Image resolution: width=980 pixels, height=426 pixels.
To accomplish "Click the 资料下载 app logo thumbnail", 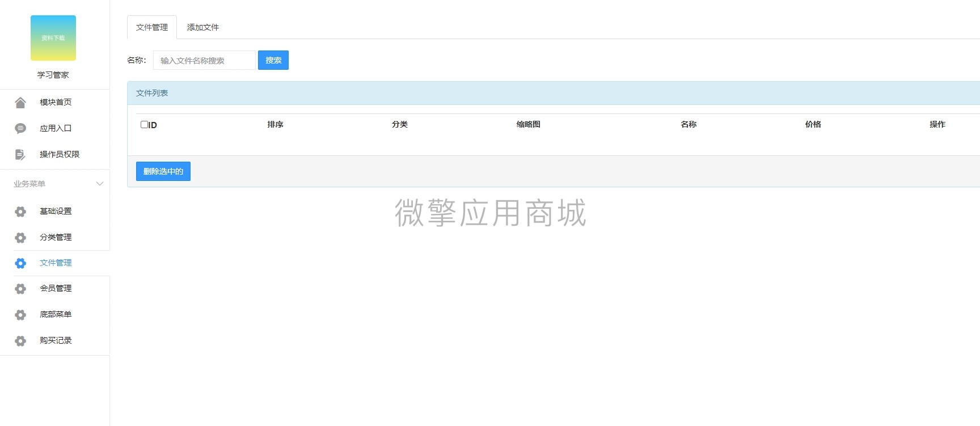I will 53,38.
